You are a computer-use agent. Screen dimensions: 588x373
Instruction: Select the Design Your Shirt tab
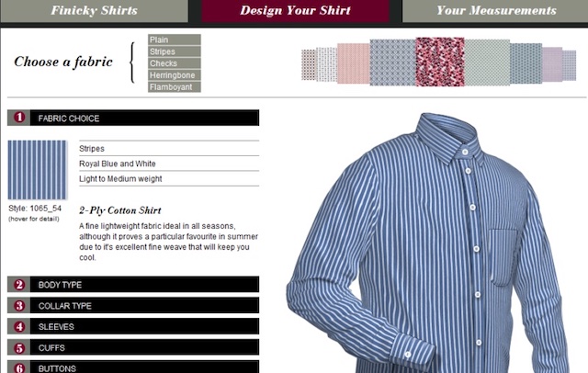click(295, 10)
